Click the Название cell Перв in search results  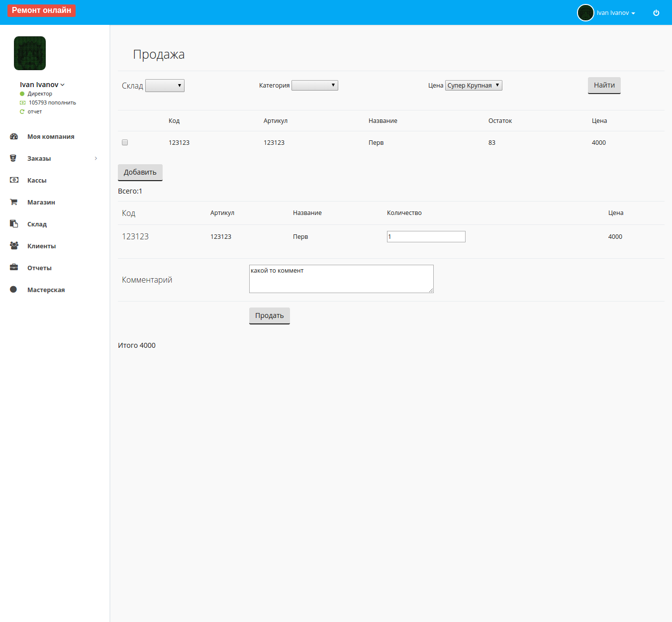(x=376, y=142)
